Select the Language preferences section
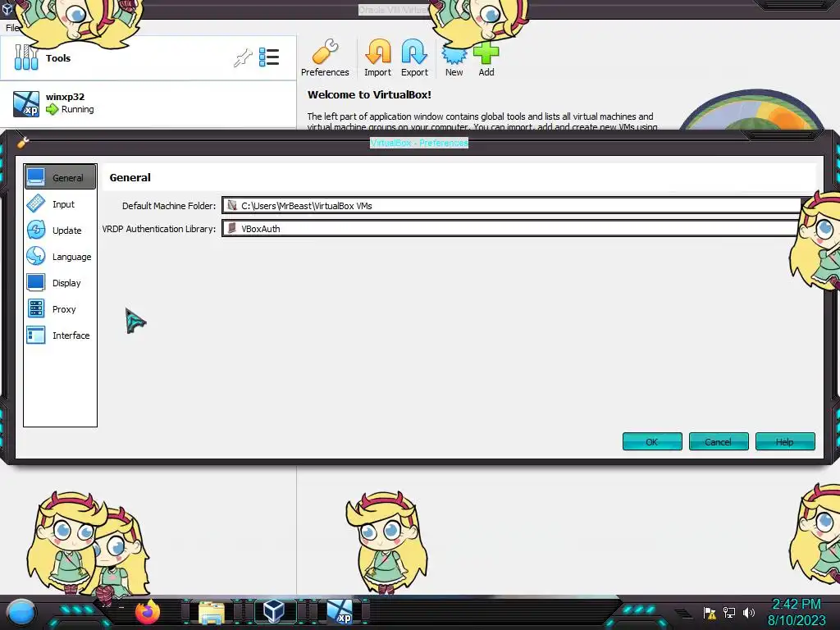The image size is (840, 630). click(60, 257)
